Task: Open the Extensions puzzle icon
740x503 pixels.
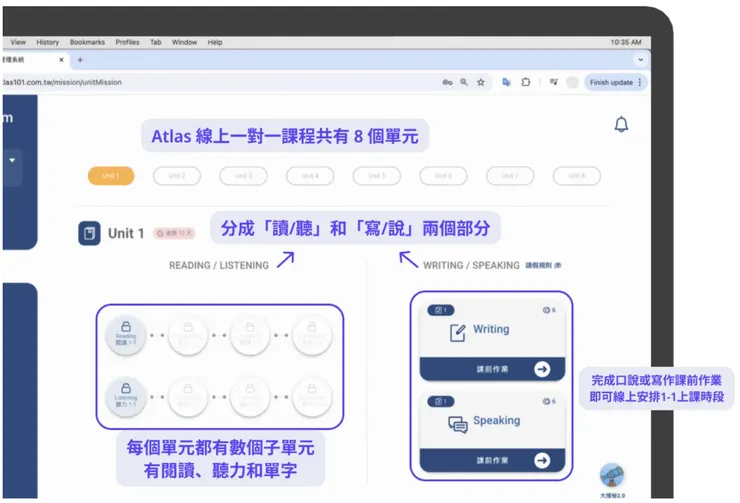Action: click(x=525, y=82)
